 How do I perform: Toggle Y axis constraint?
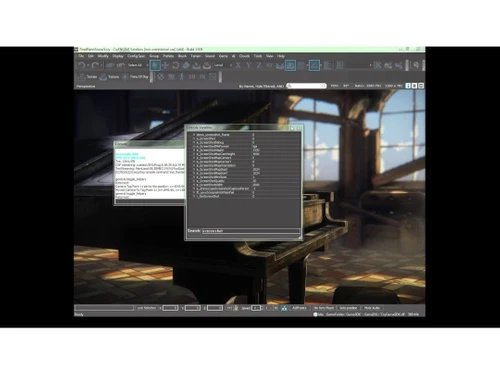[x=248, y=65]
